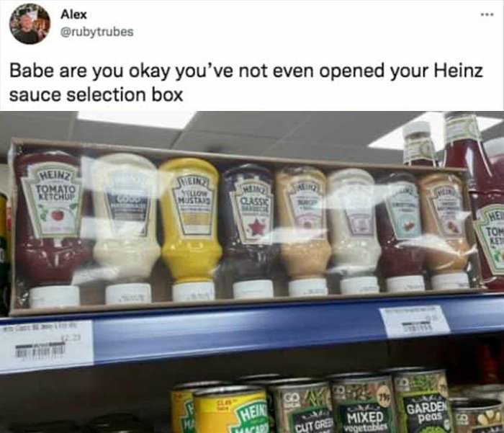
Task: Click the tan burger sauce bottle
Action: coord(303,230)
